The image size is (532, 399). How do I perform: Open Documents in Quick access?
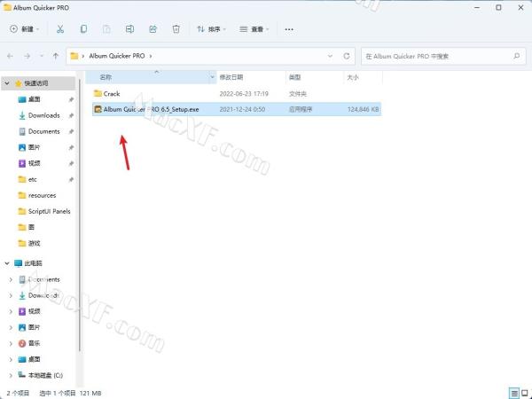click(x=44, y=131)
